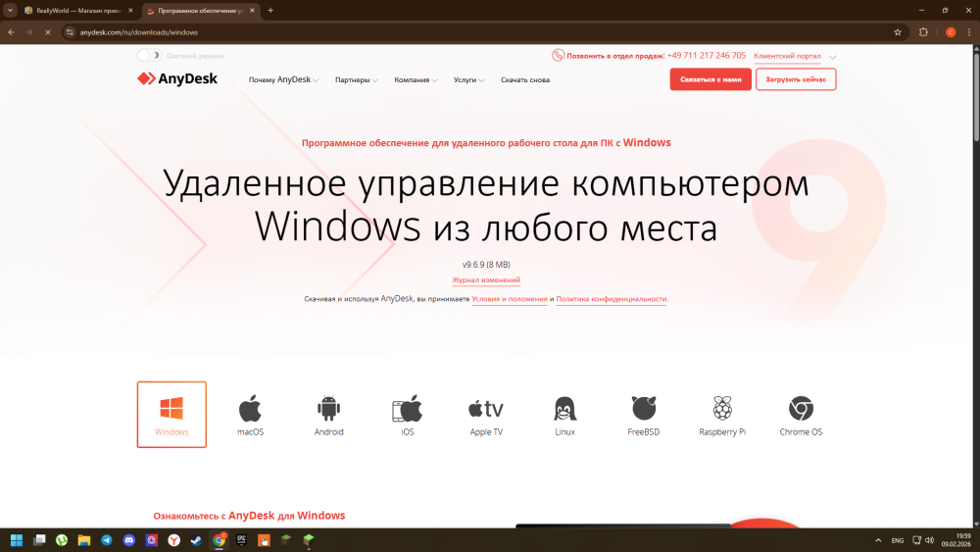The width and height of the screenshot is (980, 552).
Task: Open Steam from the taskbar
Action: [x=197, y=540]
